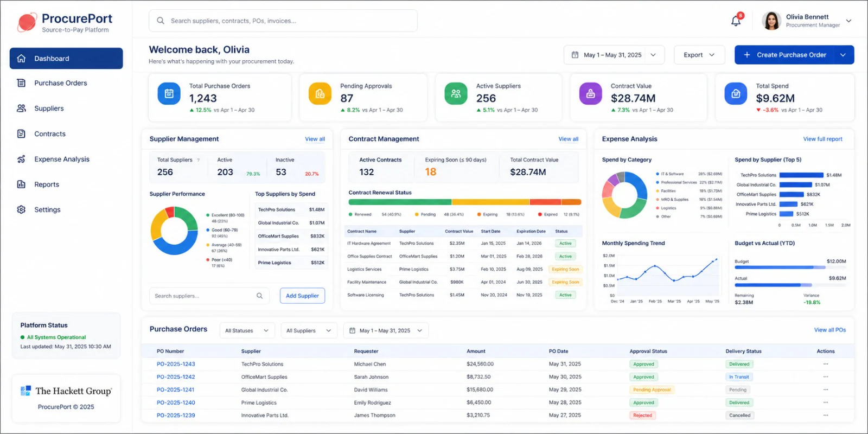Open actions menu for PO-2025-1242

pyautogui.click(x=826, y=376)
